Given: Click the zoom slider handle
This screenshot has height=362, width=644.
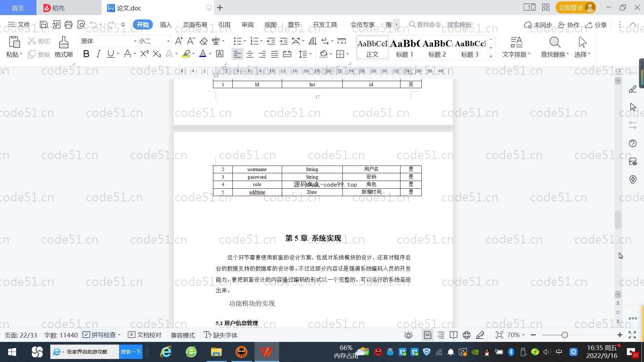Looking at the screenshot, I should click(x=565, y=335).
